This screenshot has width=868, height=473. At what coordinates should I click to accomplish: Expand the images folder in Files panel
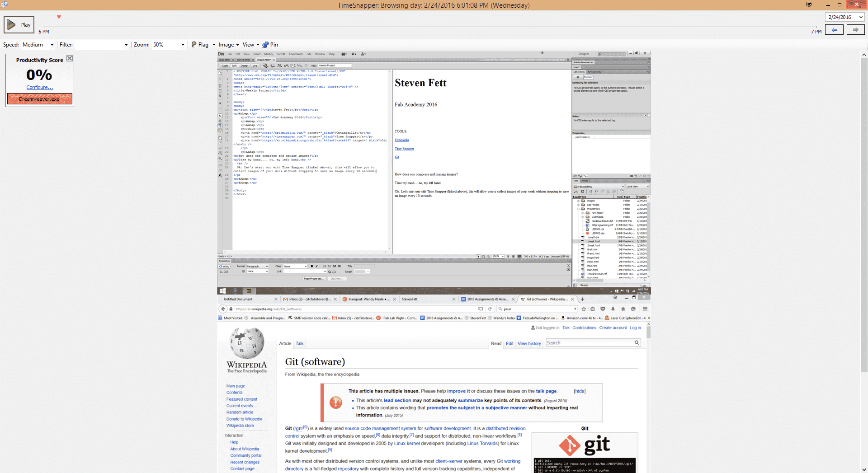pyautogui.click(x=578, y=201)
